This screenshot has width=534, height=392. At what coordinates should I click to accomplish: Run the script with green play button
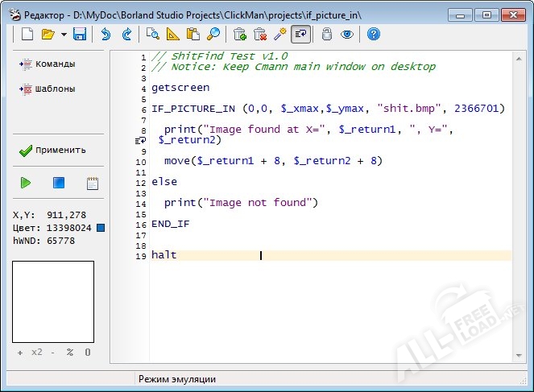[x=26, y=183]
